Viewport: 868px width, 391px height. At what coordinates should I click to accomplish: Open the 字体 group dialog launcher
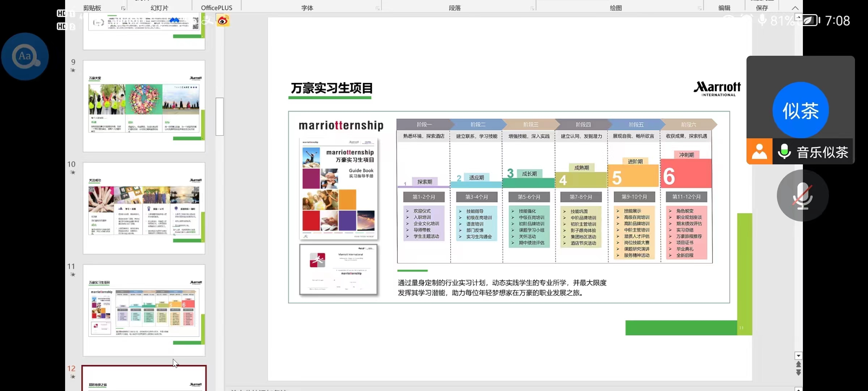pos(378,8)
